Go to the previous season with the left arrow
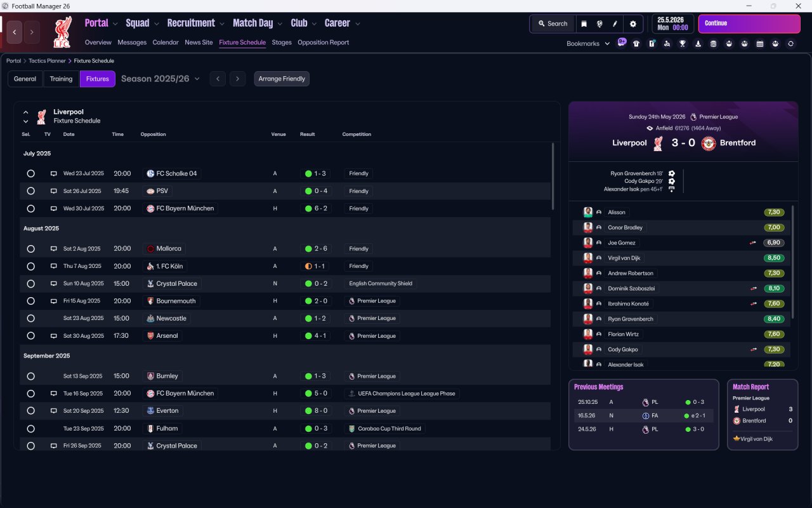The height and width of the screenshot is (508, 812). (218, 79)
